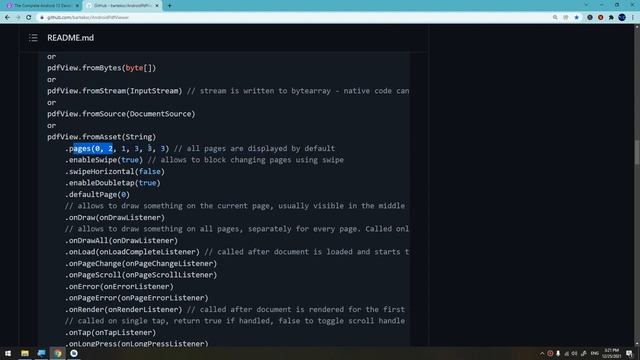Click the page vertical scrollbar thumb
This screenshot has height=360, width=640.
click(x=637, y=152)
